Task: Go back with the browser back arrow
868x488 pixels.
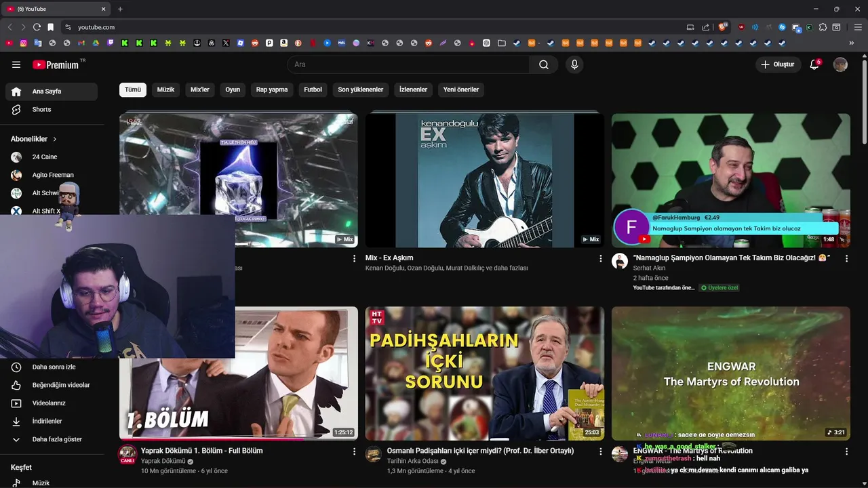Action: [9, 27]
